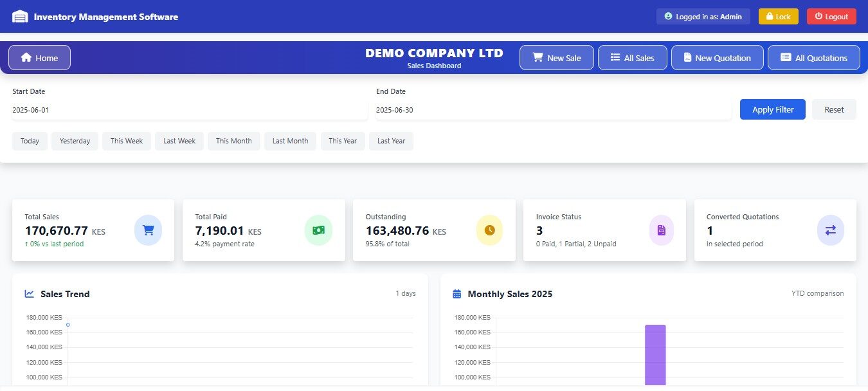Image resolution: width=868 pixels, height=391 pixels.
Task: Click the invoice document icon on Invoice Status card
Action: (661, 230)
